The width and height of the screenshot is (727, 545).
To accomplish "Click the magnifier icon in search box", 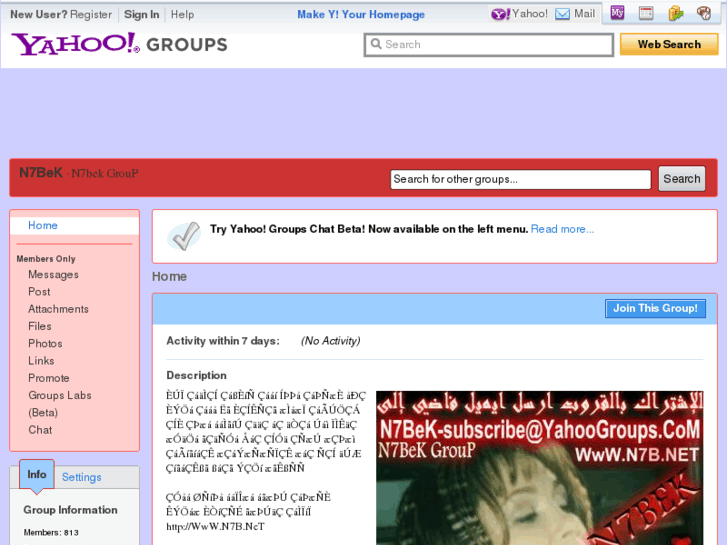I will coord(376,44).
